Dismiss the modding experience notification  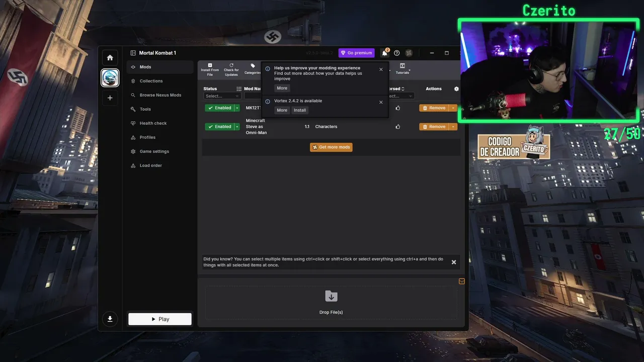coord(381,69)
